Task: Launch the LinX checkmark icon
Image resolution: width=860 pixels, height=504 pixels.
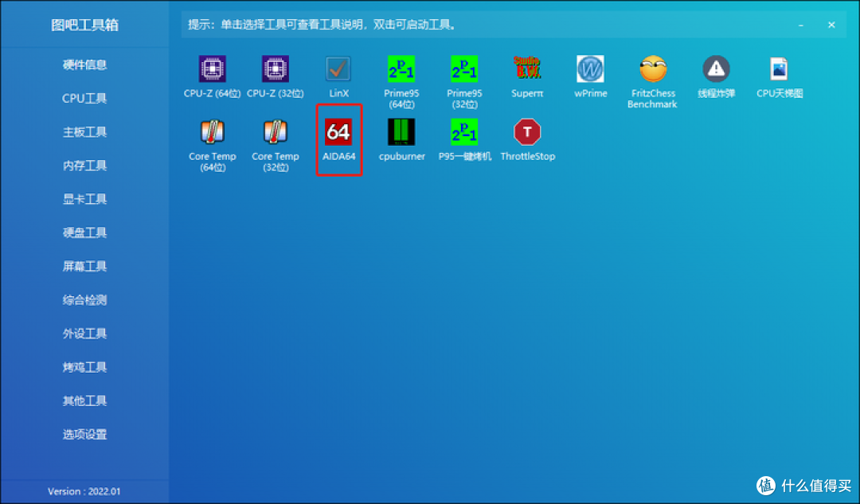Action: [x=338, y=69]
